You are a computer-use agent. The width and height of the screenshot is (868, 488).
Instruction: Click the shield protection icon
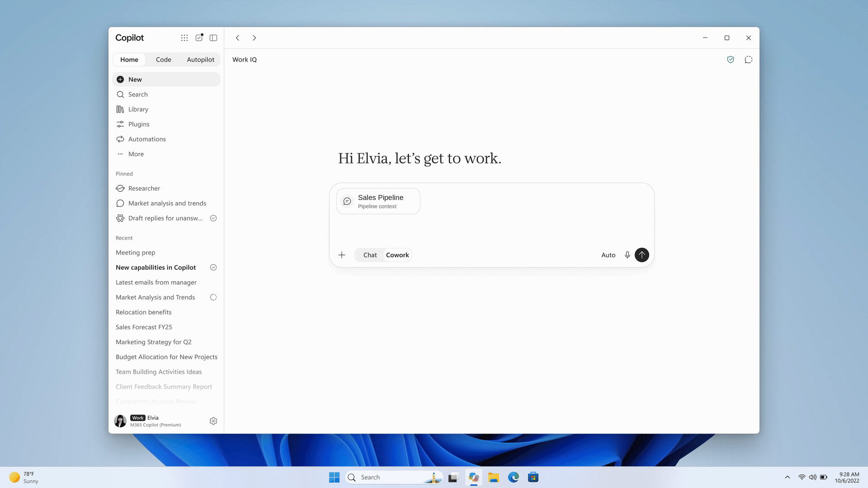(x=730, y=59)
